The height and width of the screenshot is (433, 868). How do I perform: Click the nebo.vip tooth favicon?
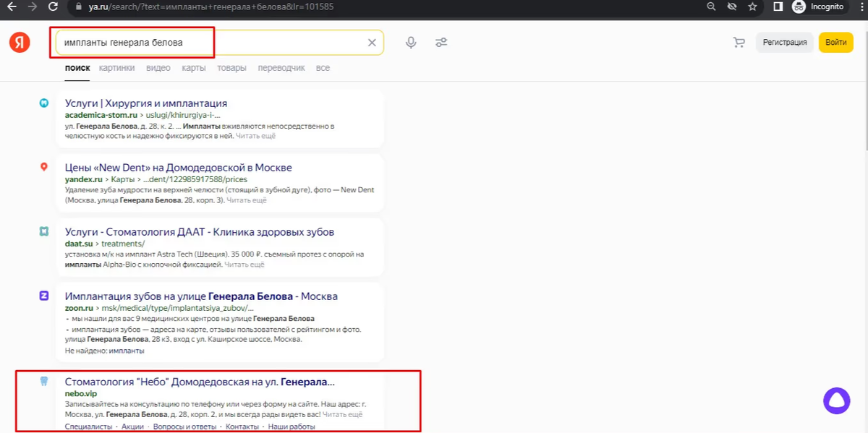pos(44,381)
